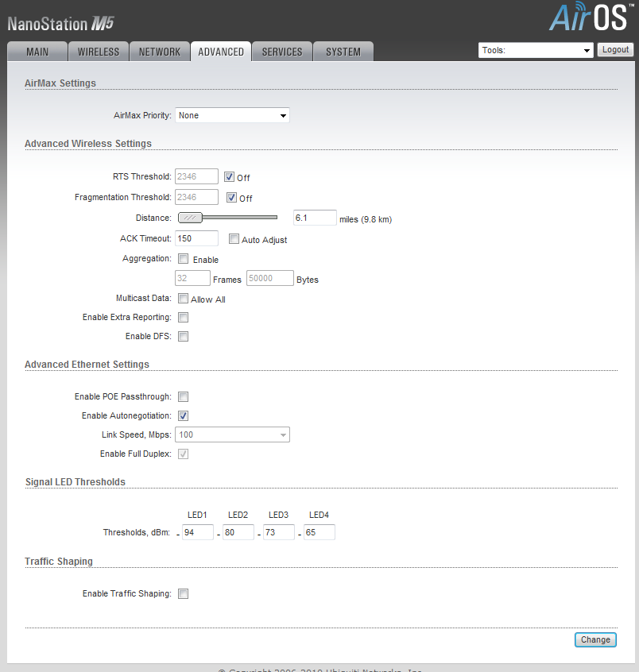Check Multicast Data Allow All
639x672 pixels.
click(183, 299)
